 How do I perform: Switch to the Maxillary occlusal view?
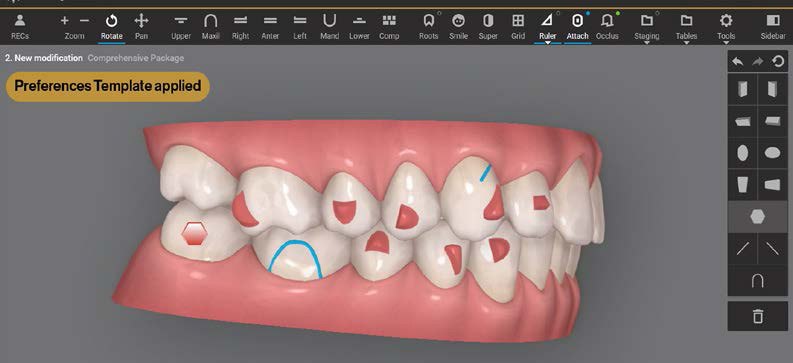coord(210,27)
